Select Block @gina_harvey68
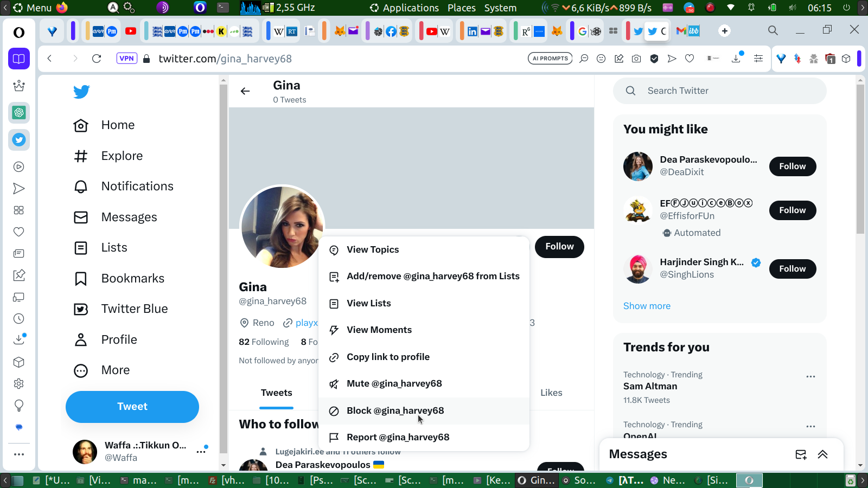This screenshot has height=488, width=868. [424, 410]
